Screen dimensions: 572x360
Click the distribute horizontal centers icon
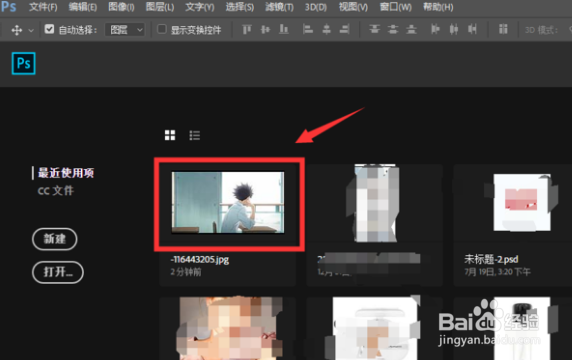(x=454, y=29)
